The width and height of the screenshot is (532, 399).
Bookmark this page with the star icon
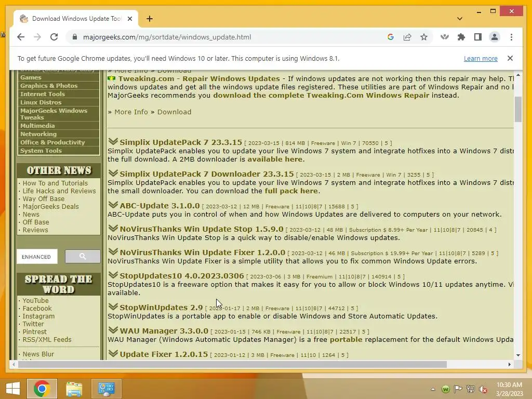(424, 37)
